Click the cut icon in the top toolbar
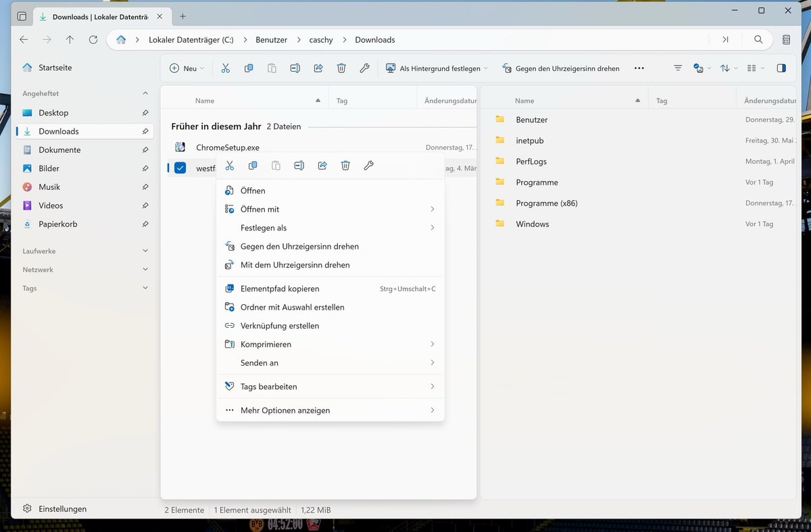Screen dimensions: 811x532 pyautogui.click(x=226, y=68)
